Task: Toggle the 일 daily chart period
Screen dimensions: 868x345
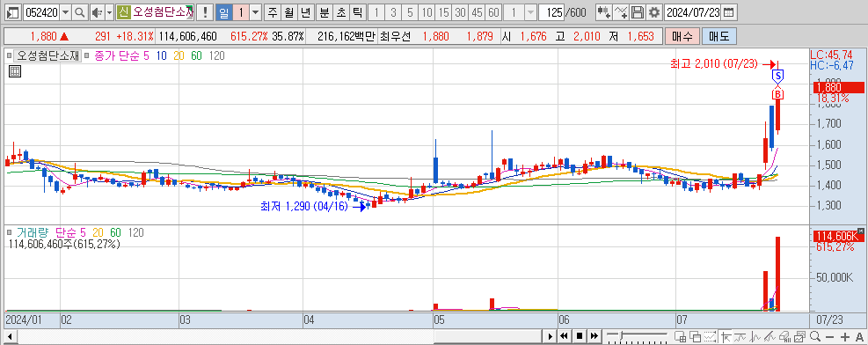Action: point(223,12)
